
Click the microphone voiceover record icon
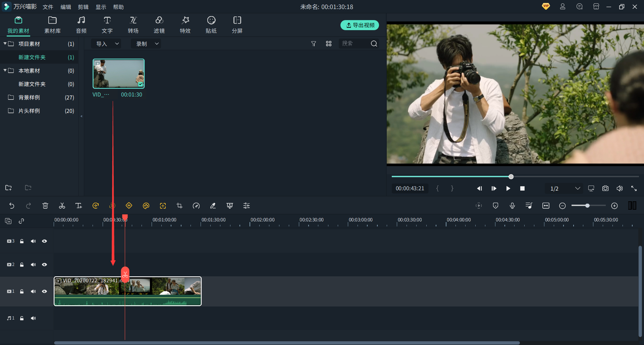point(512,206)
